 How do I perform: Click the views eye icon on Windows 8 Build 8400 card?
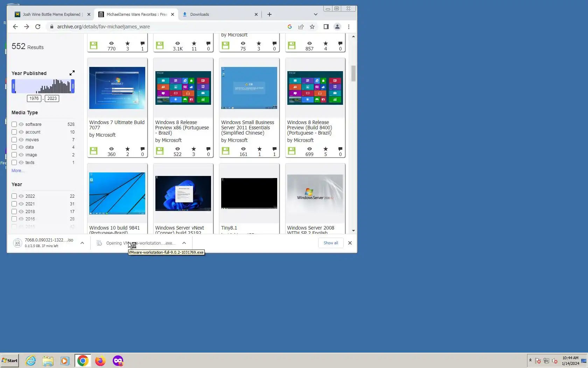tap(309, 149)
